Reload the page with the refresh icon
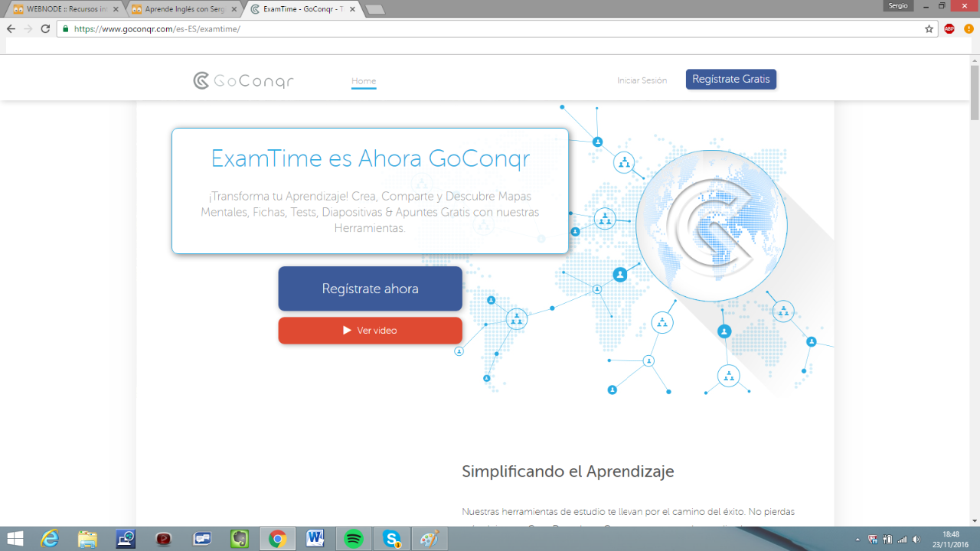Screen dimensions: 980x551 [45, 29]
